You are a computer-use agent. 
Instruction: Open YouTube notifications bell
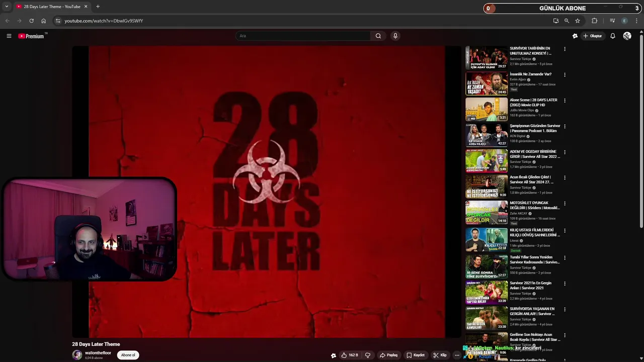click(613, 36)
